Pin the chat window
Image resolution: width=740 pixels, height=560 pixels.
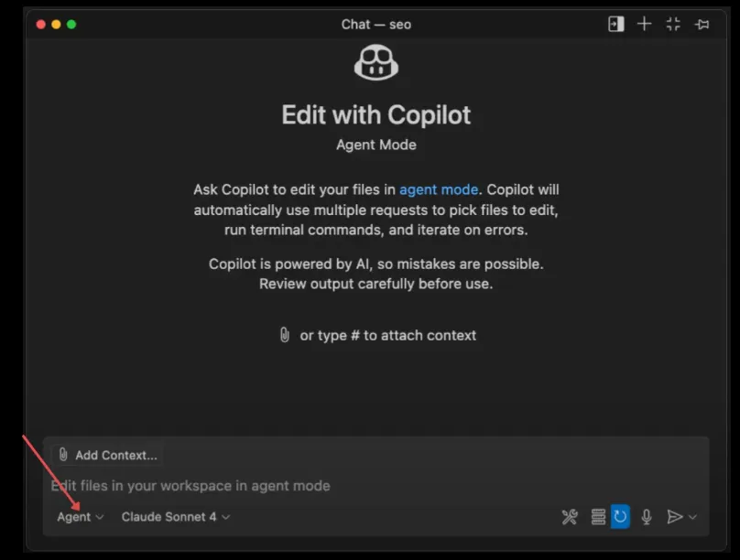coord(702,24)
